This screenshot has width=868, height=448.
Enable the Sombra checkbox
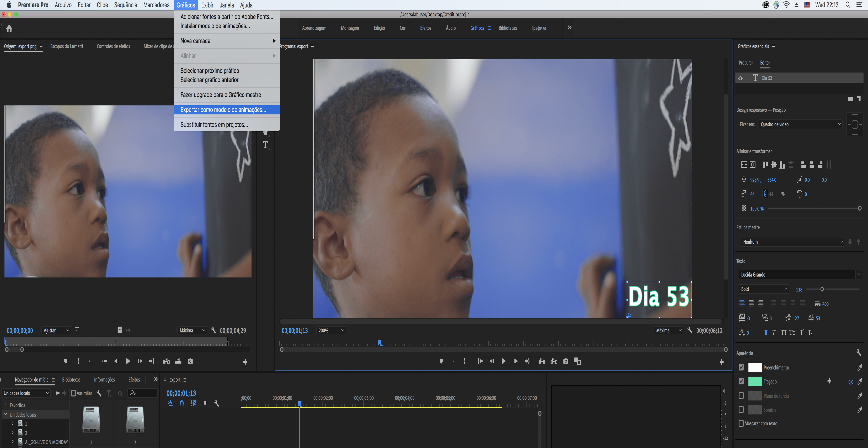click(741, 410)
